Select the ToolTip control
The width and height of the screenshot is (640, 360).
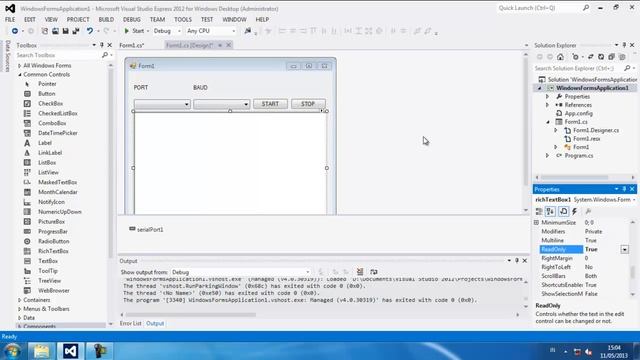[x=48, y=271]
